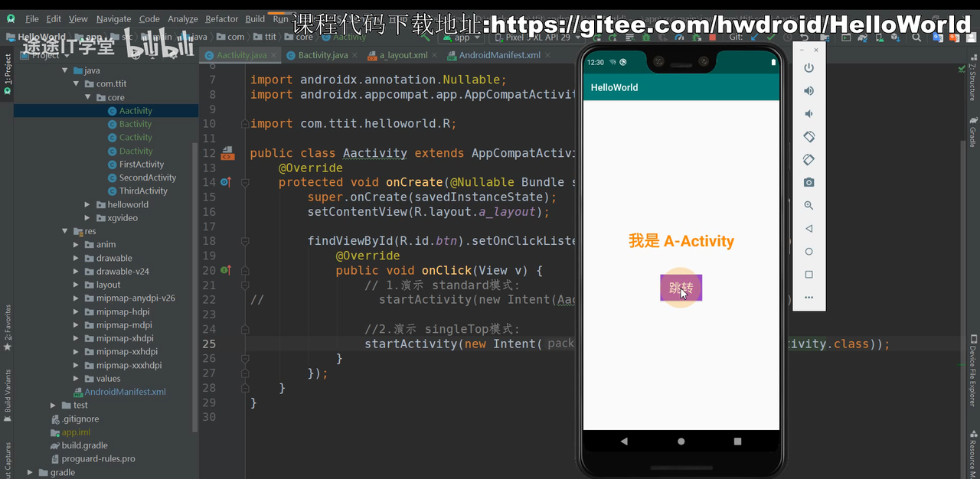Open AndroidManifest.xml in the project tree
Image resolution: width=980 pixels, height=479 pixels.
coord(125,392)
